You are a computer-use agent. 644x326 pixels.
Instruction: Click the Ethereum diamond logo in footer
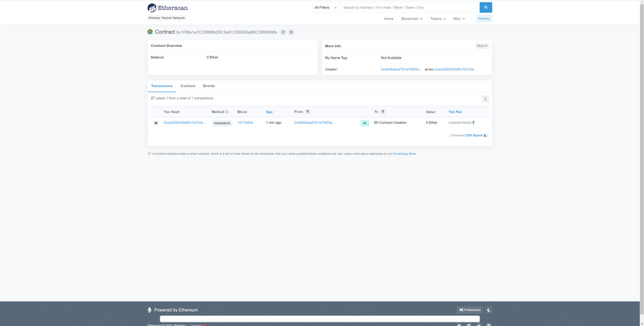tap(149, 310)
